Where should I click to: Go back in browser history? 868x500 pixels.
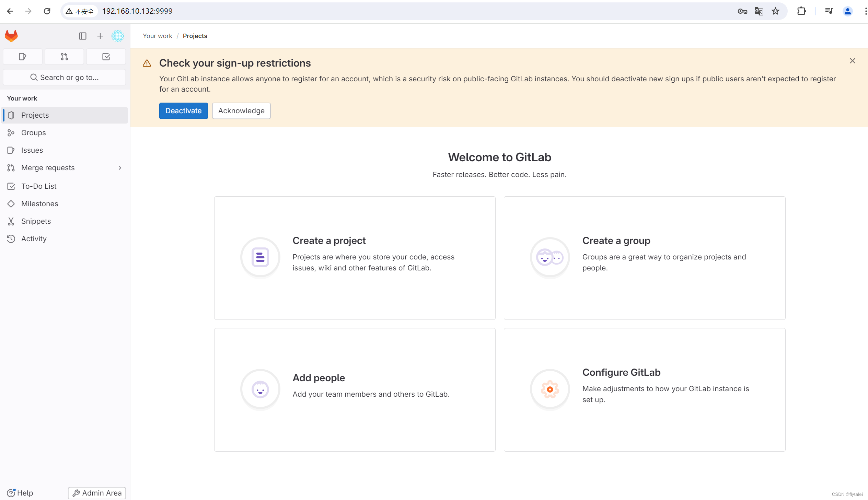[x=10, y=11]
